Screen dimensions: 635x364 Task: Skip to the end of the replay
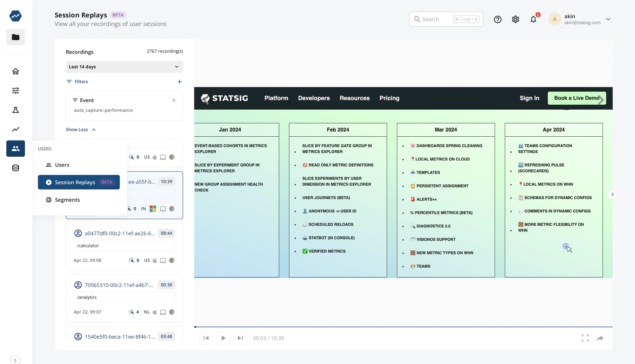tap(240, 338)
